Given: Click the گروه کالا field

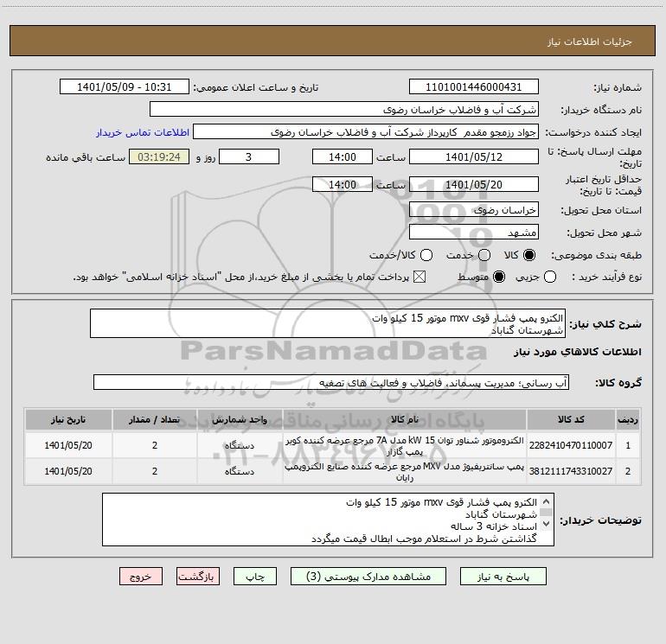Looking at the screenshot, I should (331, 382).
